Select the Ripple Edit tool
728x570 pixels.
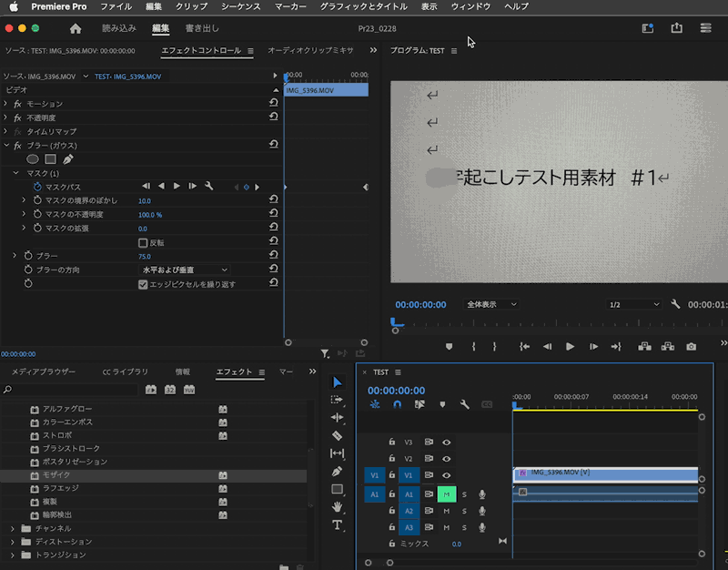tap(337, 418)
